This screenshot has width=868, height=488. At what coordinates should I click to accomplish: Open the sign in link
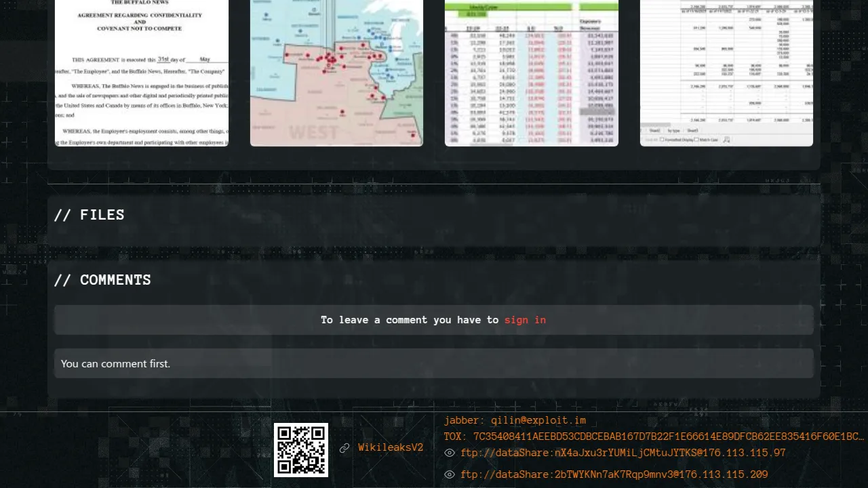525,320
